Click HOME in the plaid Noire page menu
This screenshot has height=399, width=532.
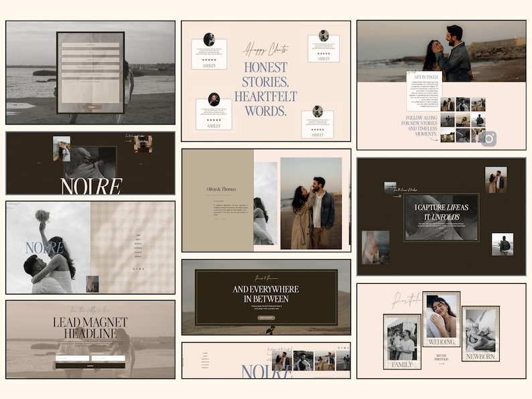138,235
